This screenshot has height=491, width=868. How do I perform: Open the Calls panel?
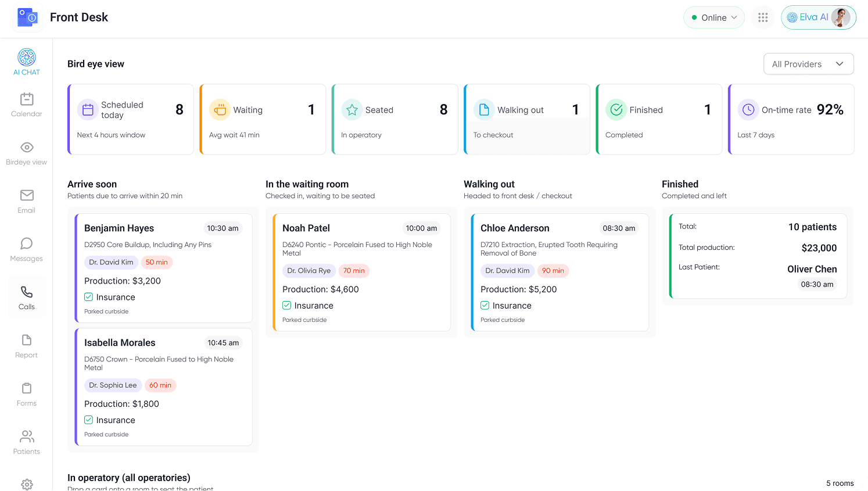26,297
